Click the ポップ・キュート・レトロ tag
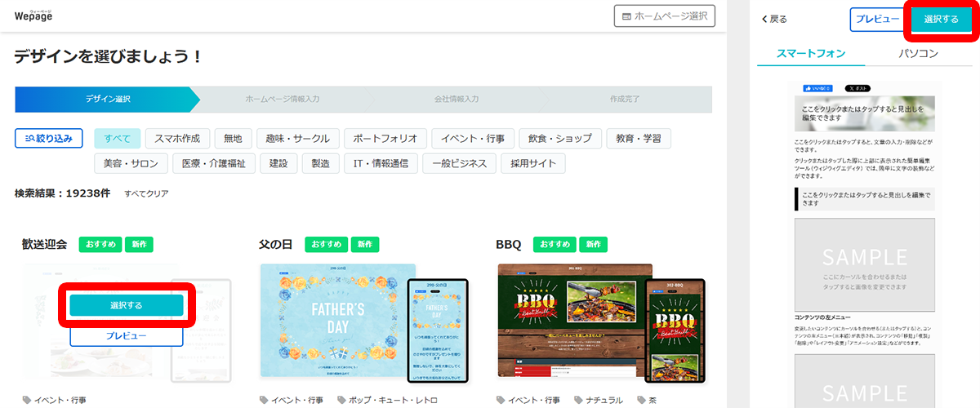The image size is (980, 408). coord(388,400)
